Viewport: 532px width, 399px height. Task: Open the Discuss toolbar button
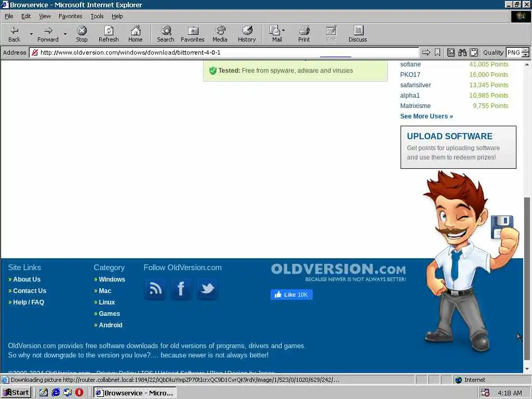click(x=357, y=34)
